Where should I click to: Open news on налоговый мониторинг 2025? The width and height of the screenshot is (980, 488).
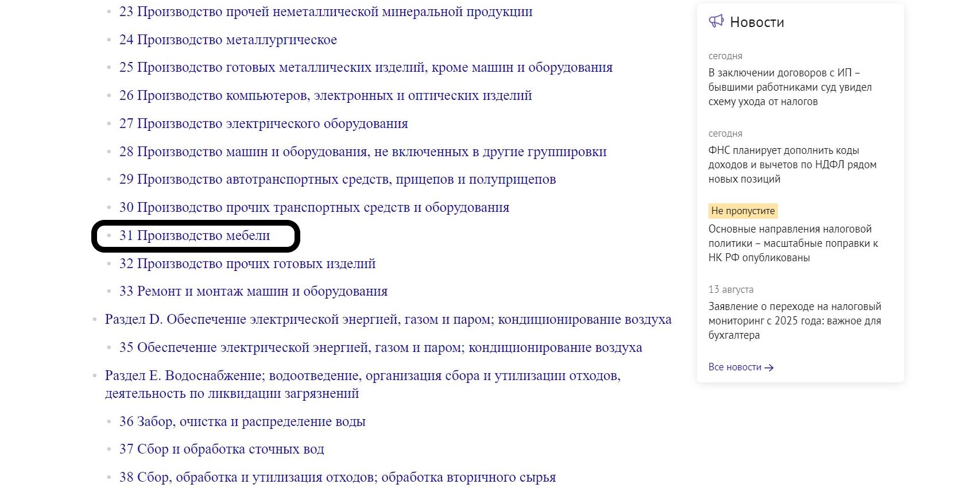click(794, 321)
